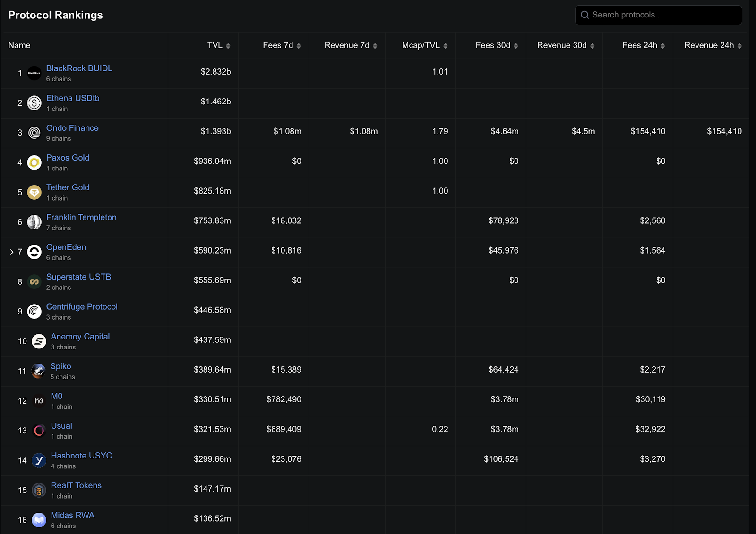Open the Centrifuge Protocol link
Image resolution: width=756 pixels, height=534 pixels.
point(82,306)
